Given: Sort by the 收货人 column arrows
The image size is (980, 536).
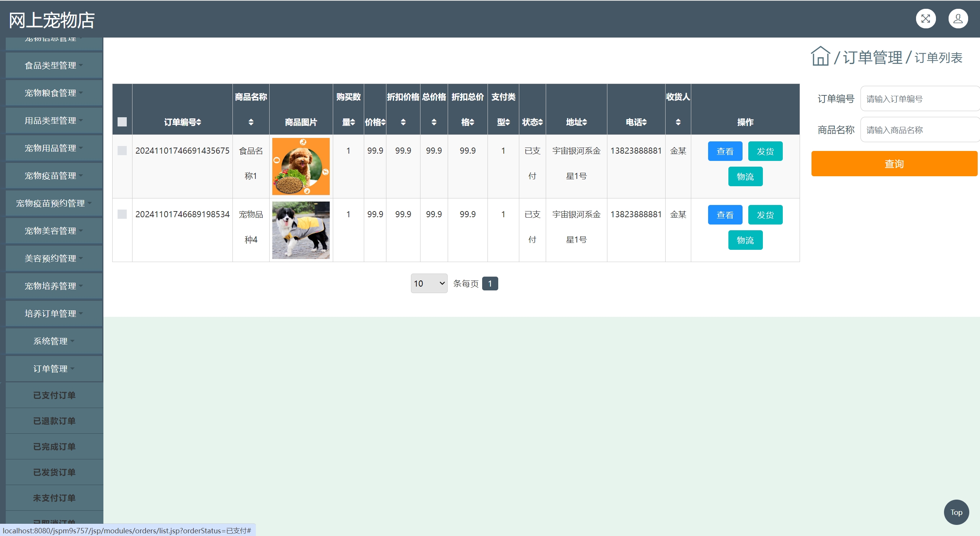Looking at the screenshot, I should pos(678,122).
